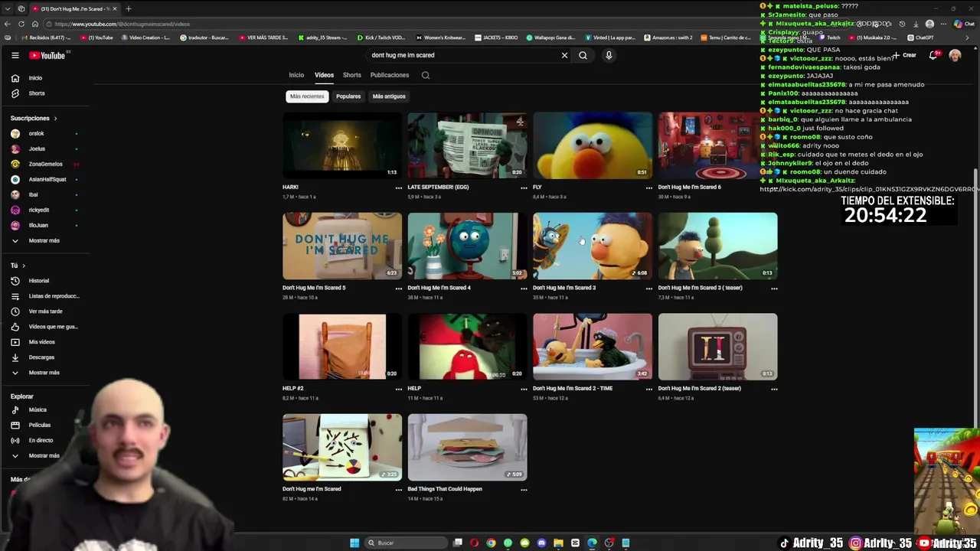Play Don't Hug Me I'm Scared 4 thumbnail

(x=467, y=246)
